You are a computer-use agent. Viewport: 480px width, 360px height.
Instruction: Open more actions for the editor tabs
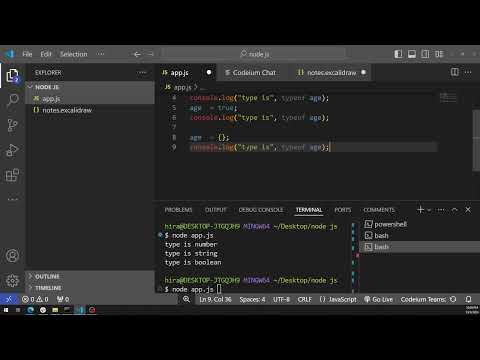468,72
